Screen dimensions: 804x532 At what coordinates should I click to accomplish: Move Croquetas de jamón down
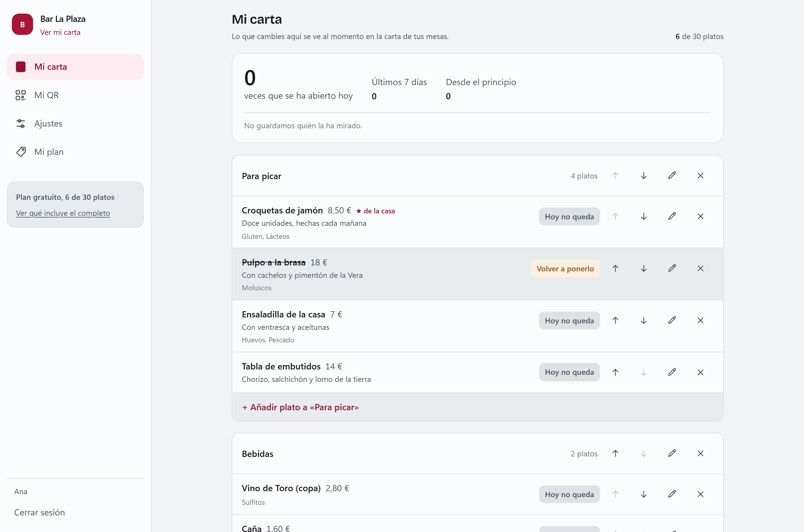tap(643, 216)
